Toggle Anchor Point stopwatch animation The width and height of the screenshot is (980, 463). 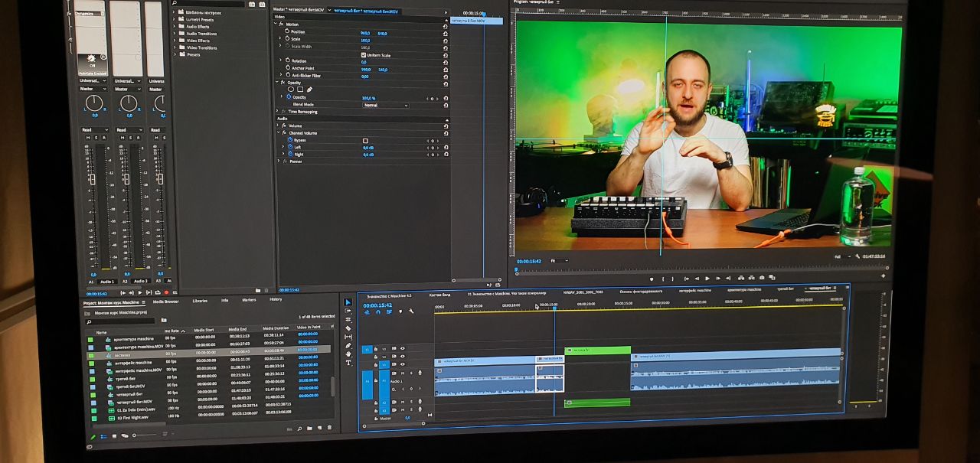[x=287, y=68]
